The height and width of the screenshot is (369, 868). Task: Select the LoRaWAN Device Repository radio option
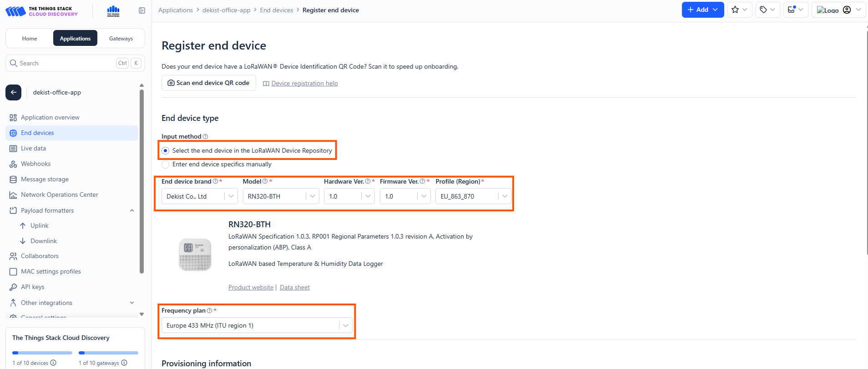coord(166,151)
